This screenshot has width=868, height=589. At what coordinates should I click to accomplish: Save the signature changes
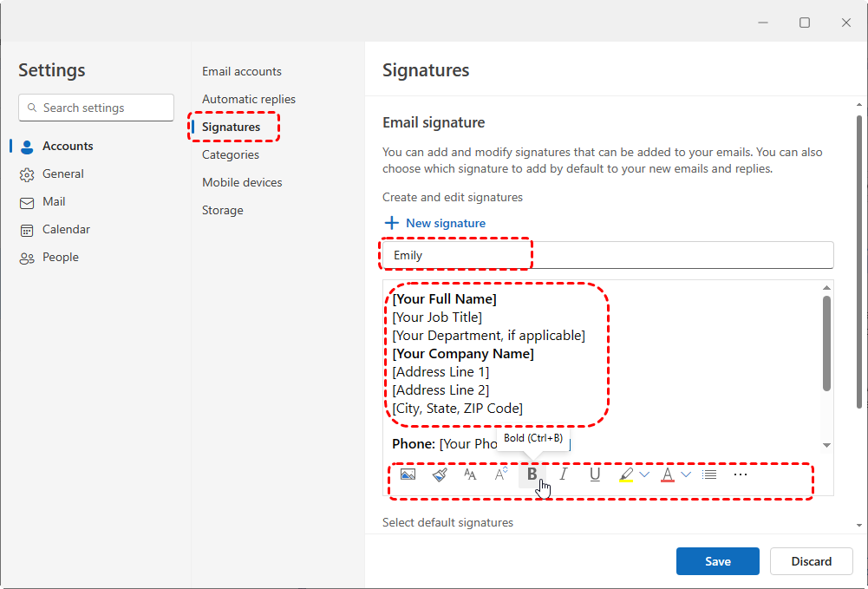[x=717, y=561]
